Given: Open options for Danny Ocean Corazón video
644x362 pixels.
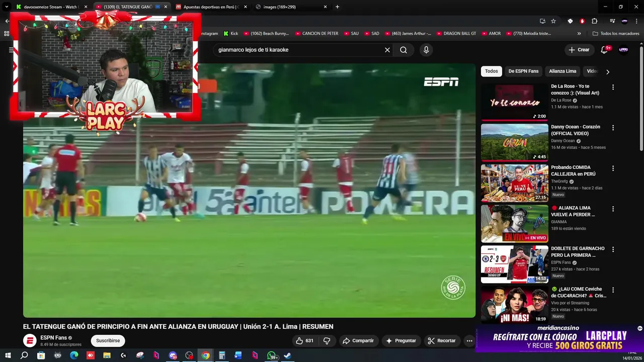Looking at the screenshot, I should click(x=613, y=128).
